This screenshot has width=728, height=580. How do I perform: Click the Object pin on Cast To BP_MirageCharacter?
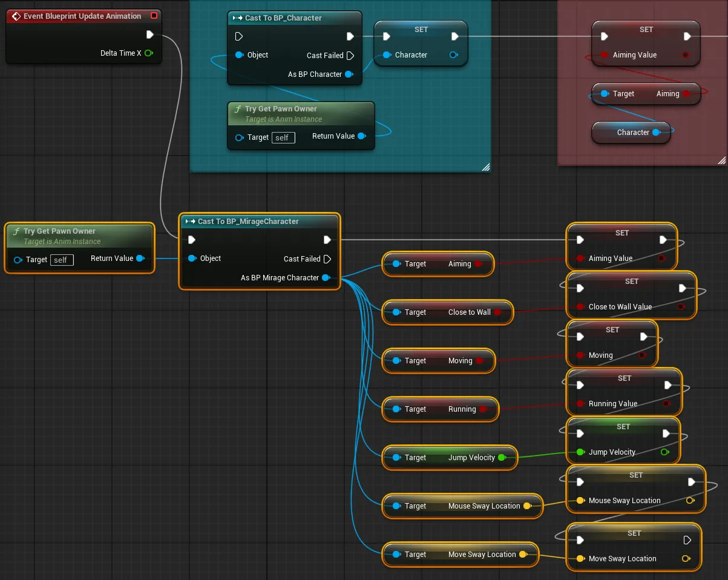pyautogui.click(x=192, y=259)
